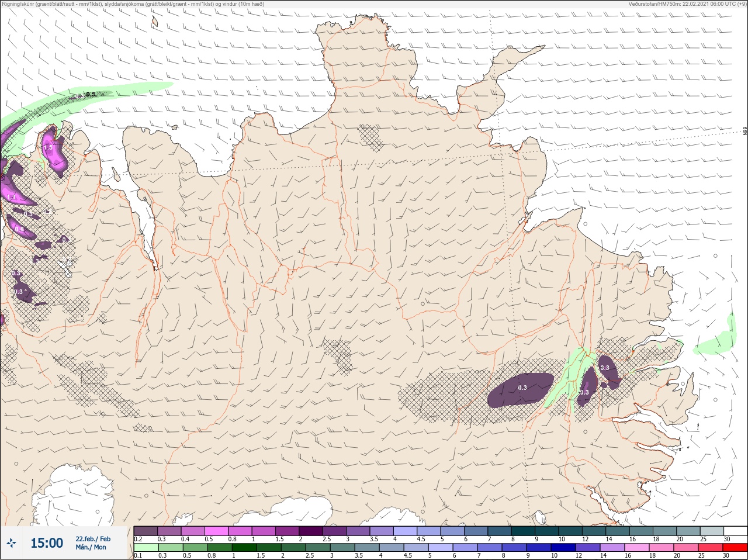Select the red 30 swatch in lower legend

pyautogui.click(x=735, y=548)
